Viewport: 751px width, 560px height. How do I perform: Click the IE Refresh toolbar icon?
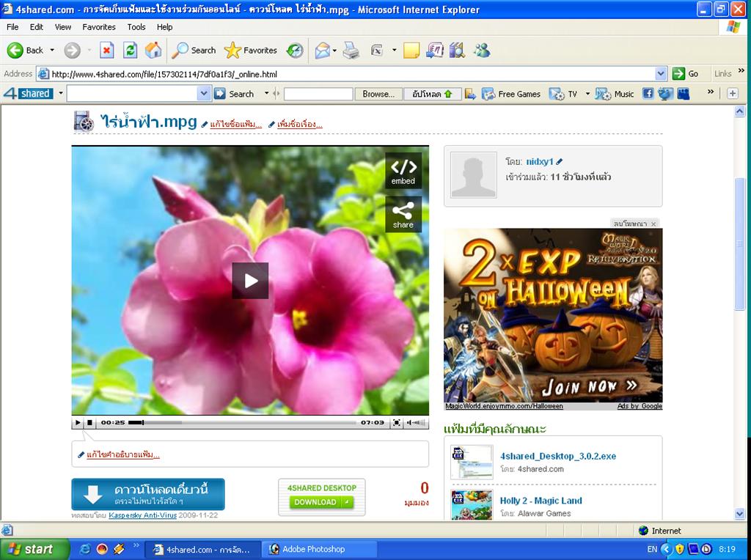(130, 50)
